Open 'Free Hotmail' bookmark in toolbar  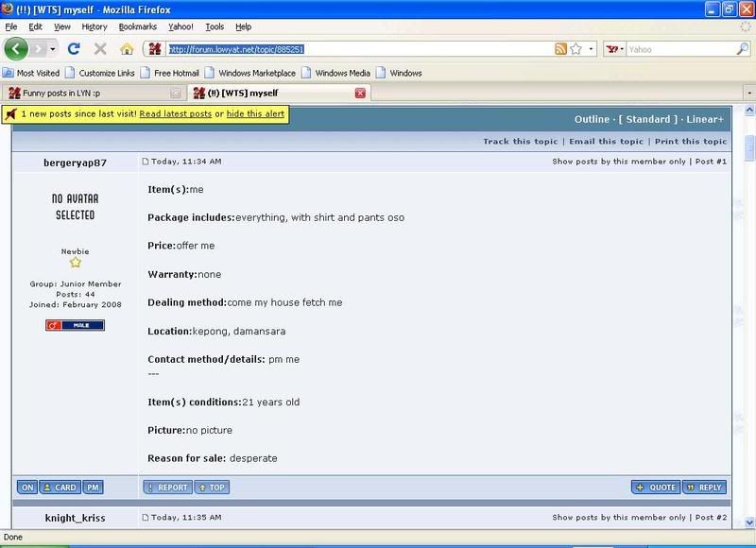pyautogui.click(x=176, y=73)
